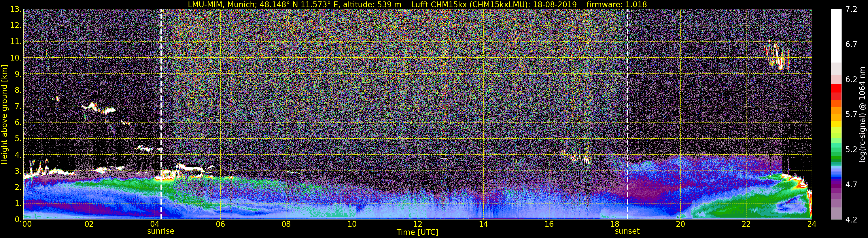Click 'firmware: 1.018' in the plot title
Screen dimensions: 868x238
[x=617, y=4]
